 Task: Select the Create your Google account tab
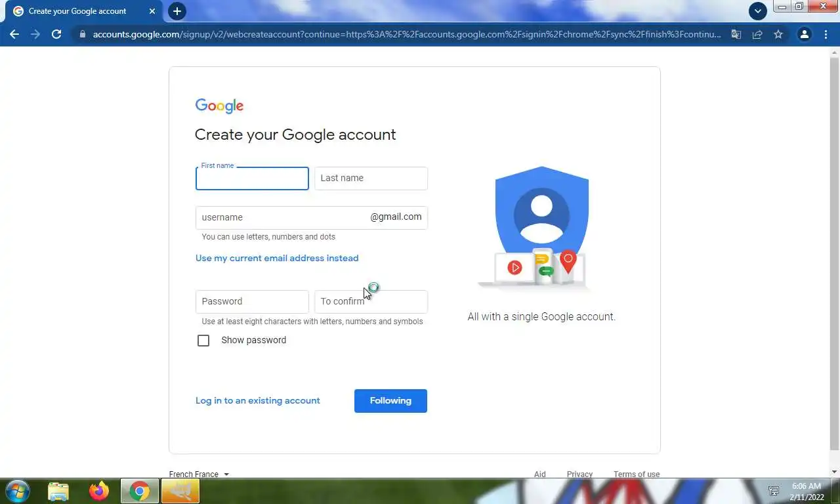tap(84, 11)
